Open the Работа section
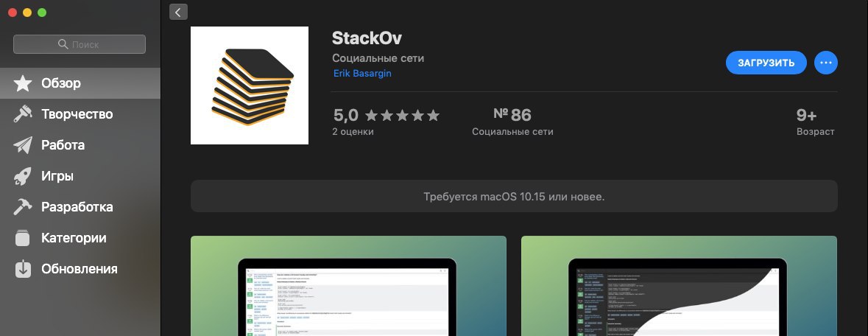The height and width of the screenshot is (336, 868). (80, 145)
